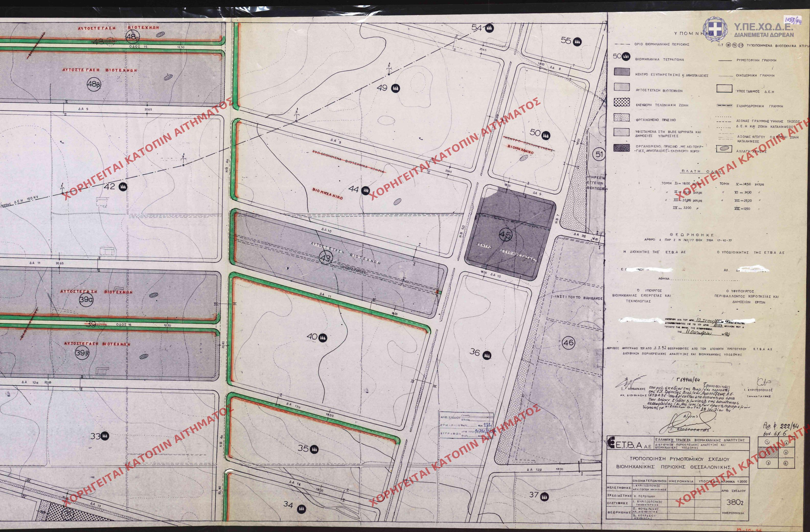Click the Greek national emblem beside Υ.ΠΕ.ΧΩ.Δ.Ε.

click(715, 30)
